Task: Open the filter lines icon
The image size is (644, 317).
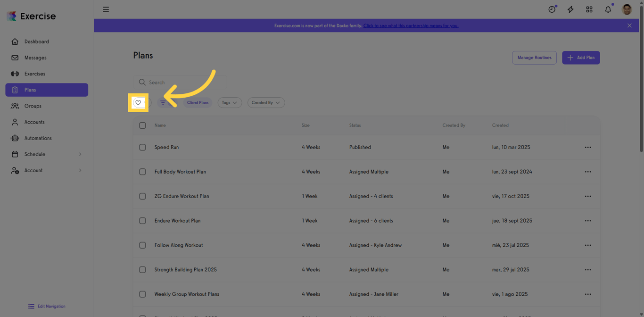Action: pos(163,103)
